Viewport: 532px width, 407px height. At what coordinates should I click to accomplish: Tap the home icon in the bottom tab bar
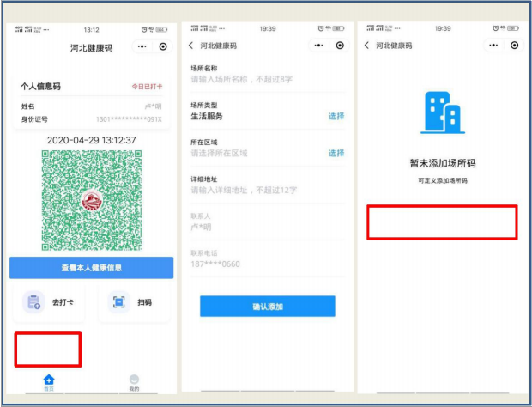(x=49, y=380)
